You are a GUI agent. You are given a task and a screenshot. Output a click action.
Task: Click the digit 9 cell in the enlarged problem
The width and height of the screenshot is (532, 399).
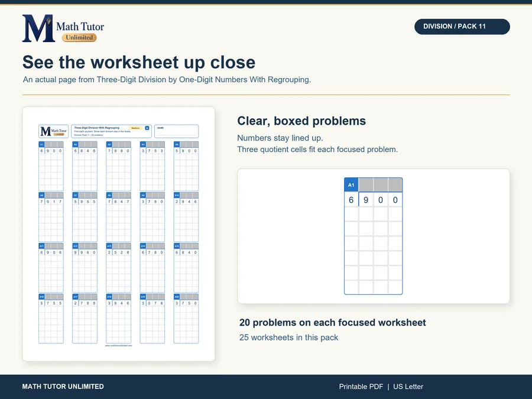pyautogui.click(x=366, y=200)
